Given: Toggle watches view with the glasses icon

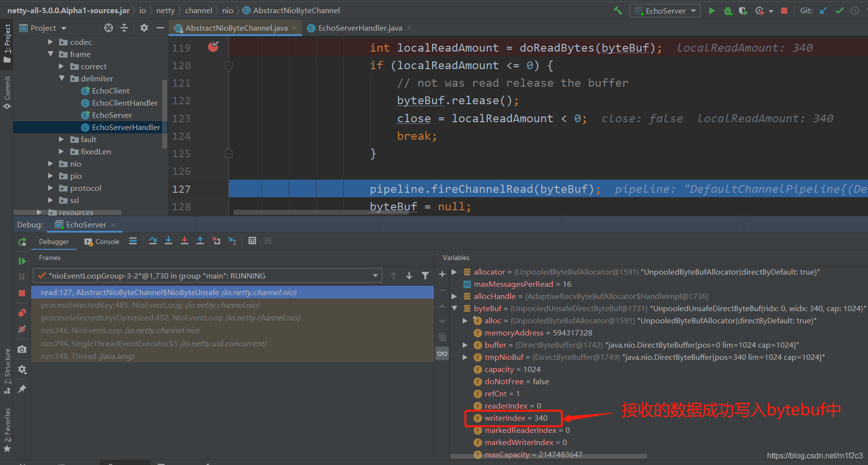Looking at the screenshot, I should [x=442, y=353].
